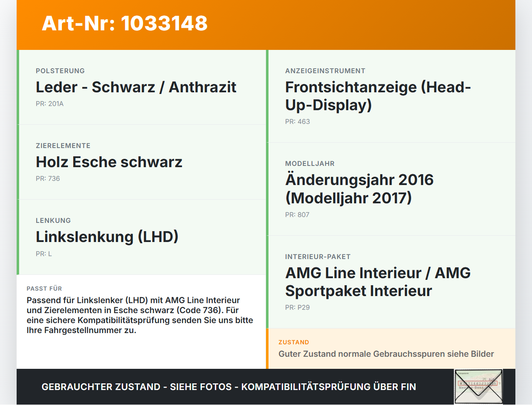Click the 'LENKUNG' label
The height and width of the screenshot is (405, 532).
[x=53, y=221]
